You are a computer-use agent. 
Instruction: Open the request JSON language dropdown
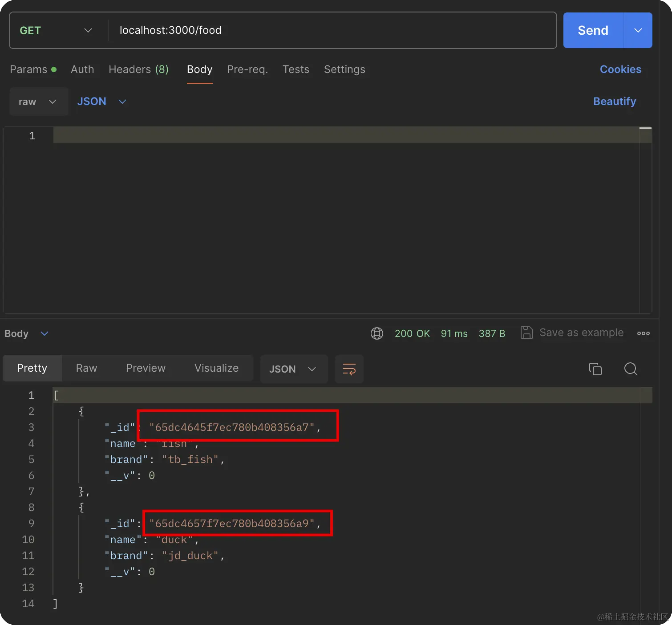pyautogui.click(x=102, y=101)
